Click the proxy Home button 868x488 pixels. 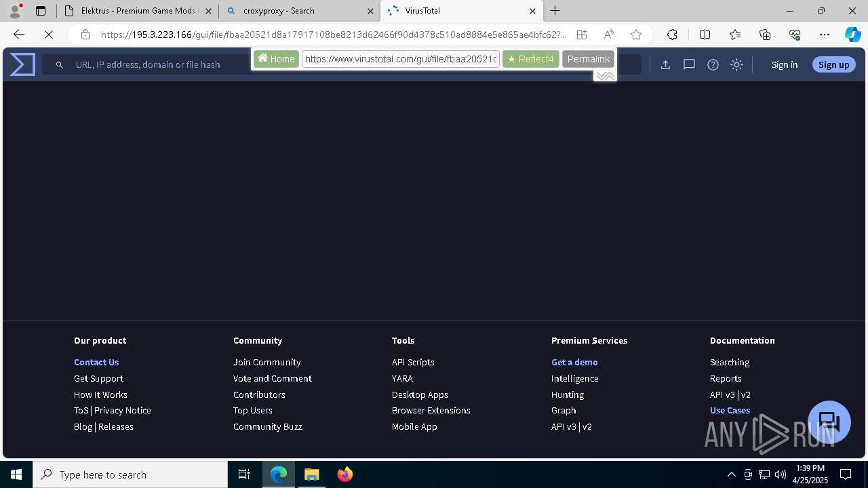pyautogui.click(x=276, y=59)
